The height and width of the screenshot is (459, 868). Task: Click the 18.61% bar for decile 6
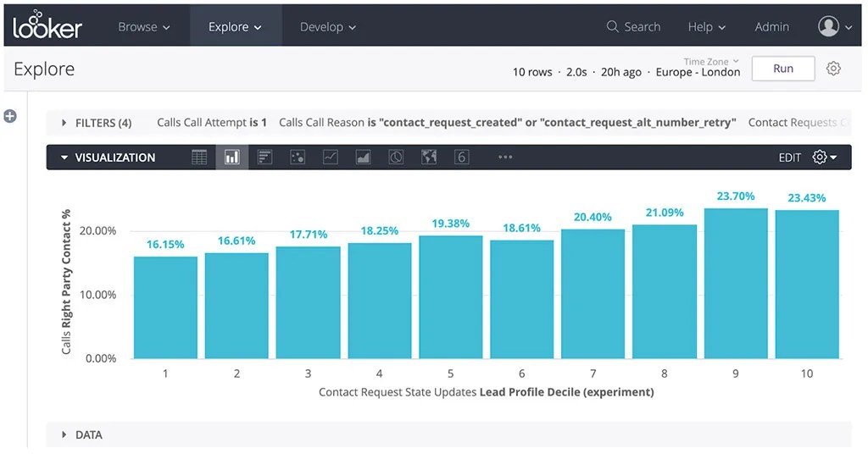coord(521,300)
